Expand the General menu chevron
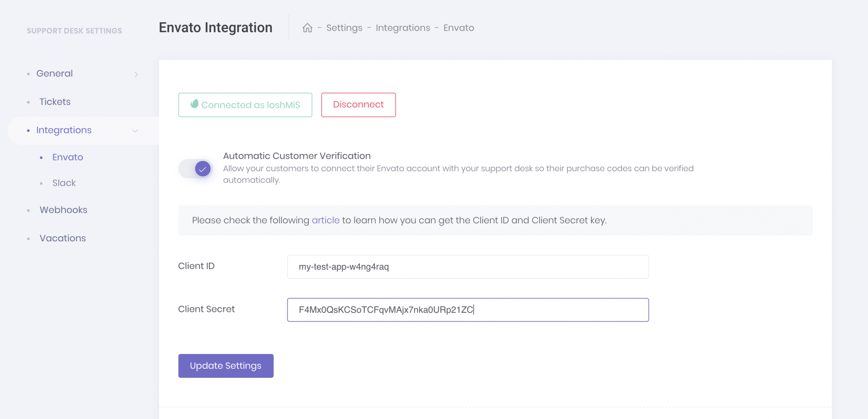The height and width of the screenshot is (419, 868). 136,74
